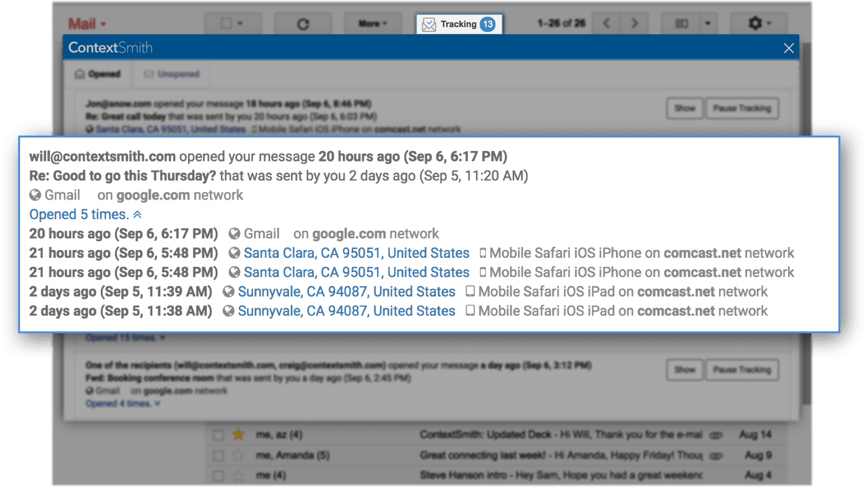The image size is (868, 487).
Task: Select the 'me (4)' email checkbox
Action: 219,476
